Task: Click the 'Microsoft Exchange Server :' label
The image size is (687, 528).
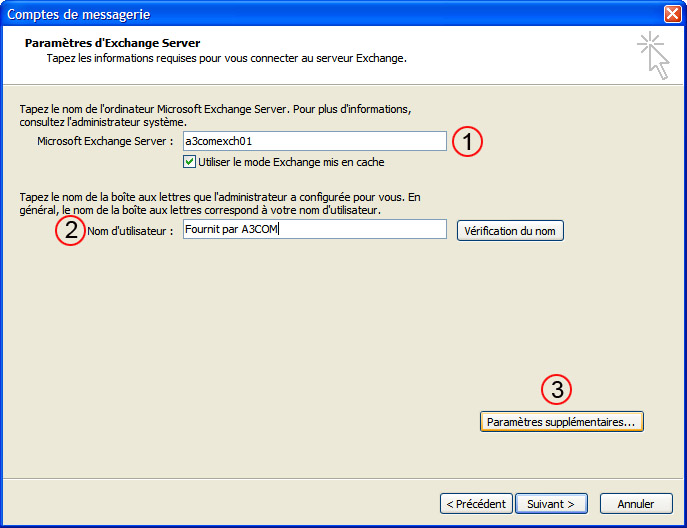Action: click(105, 141)
